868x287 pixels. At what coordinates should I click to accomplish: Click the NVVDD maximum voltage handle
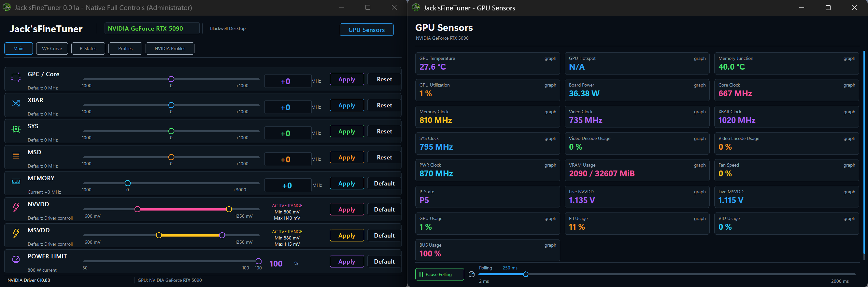tap(229, 209)
